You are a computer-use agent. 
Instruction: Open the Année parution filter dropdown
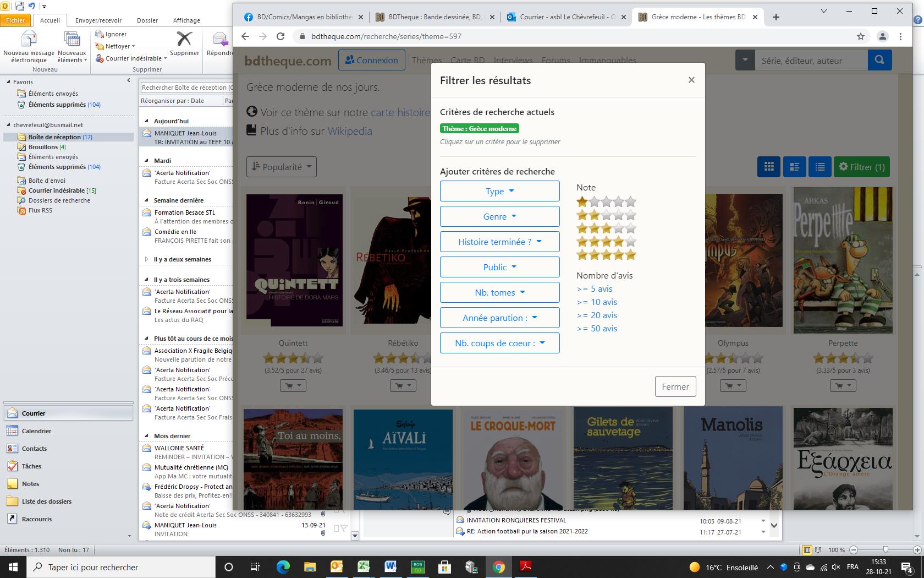(500, 318)
